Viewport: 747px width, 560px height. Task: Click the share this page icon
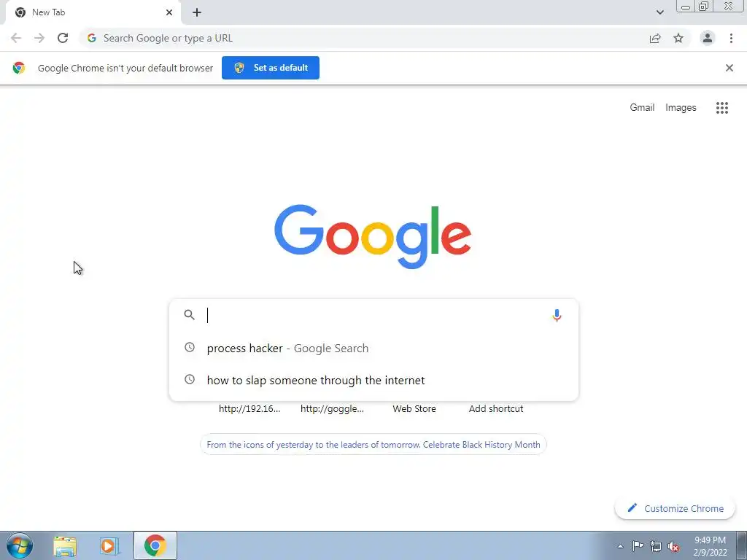pyautogui.click(x=655, y=38)
